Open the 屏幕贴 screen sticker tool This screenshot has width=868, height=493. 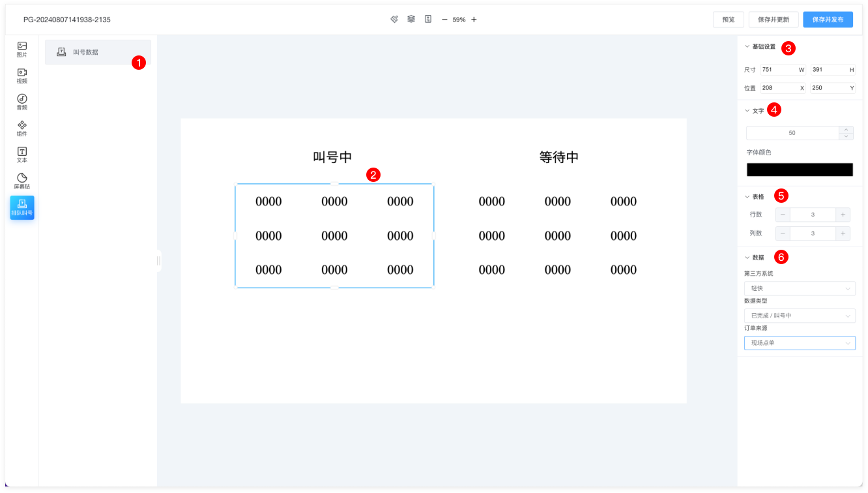coord(22,181)
